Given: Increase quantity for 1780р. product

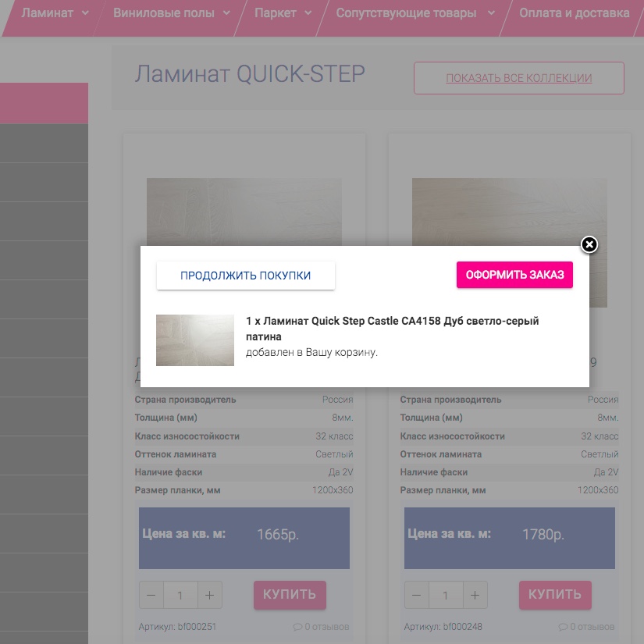Looking at the screenshot, I should (475, 596).
